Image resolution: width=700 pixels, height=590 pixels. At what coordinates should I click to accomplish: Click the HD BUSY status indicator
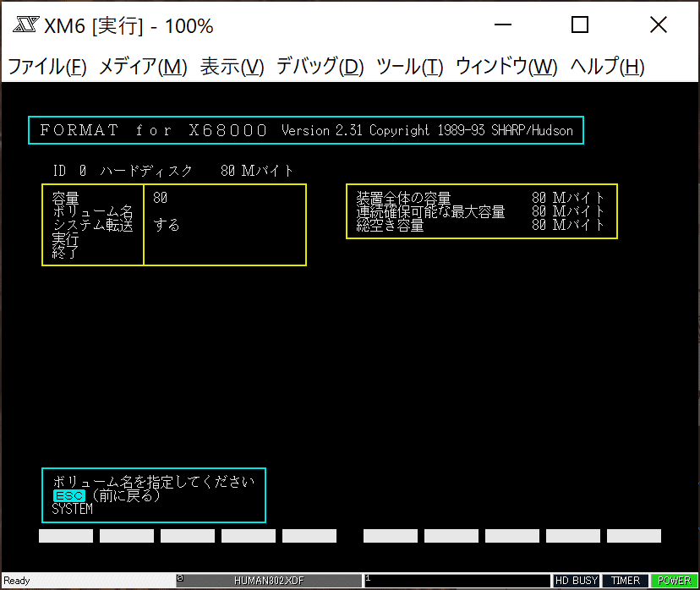(577, 581)
